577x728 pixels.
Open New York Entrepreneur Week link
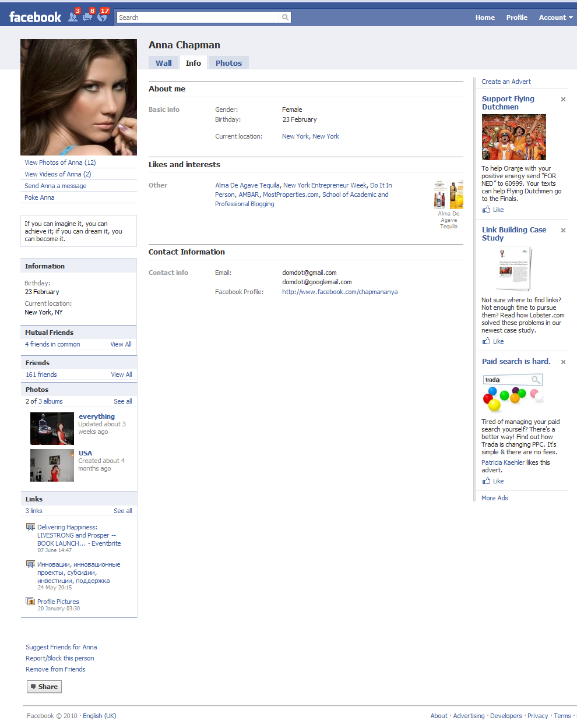325,185
